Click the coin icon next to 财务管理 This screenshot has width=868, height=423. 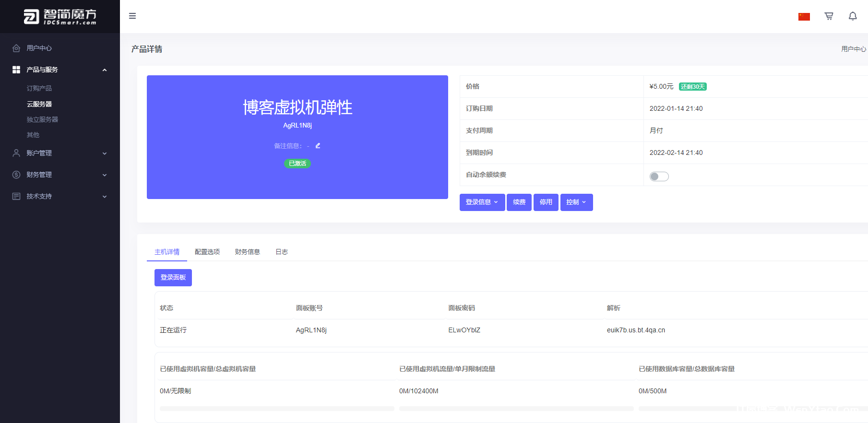click(x=16, y=175)
